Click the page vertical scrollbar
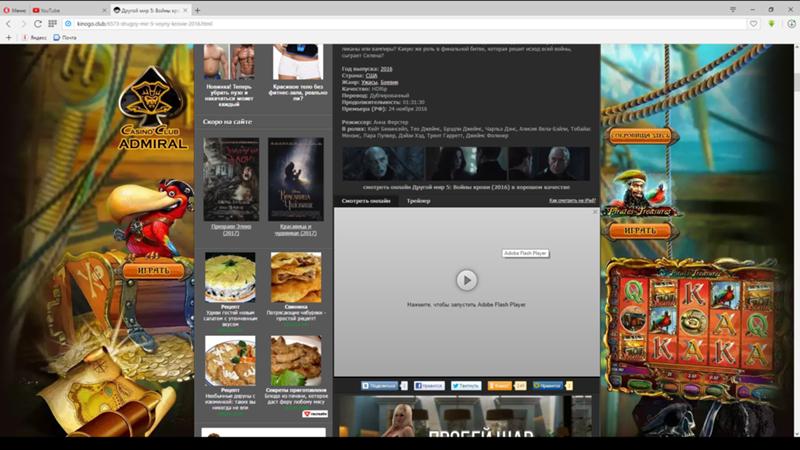 pos(796,240)
